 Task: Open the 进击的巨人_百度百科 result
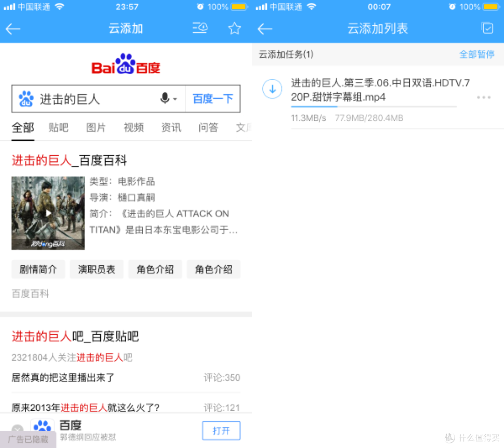[x=69, y=160]
